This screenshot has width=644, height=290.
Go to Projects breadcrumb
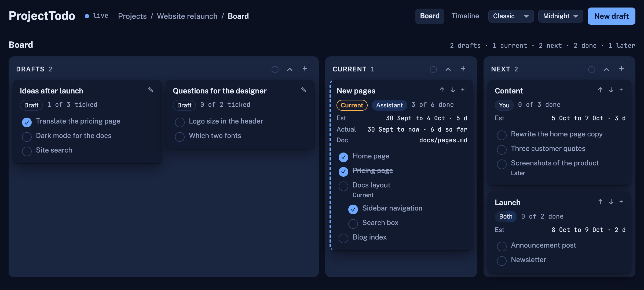(132, 16)
